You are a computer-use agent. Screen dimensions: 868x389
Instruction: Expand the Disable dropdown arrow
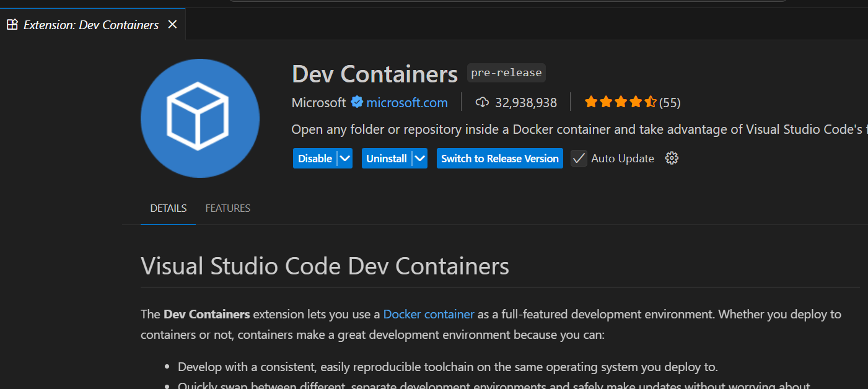tap(345, 159)
